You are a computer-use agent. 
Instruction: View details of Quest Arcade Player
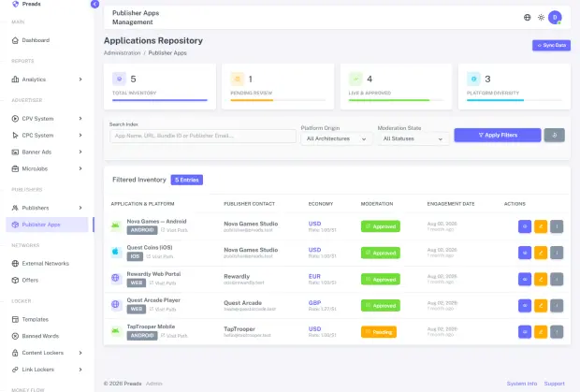(x=525, y=306)
